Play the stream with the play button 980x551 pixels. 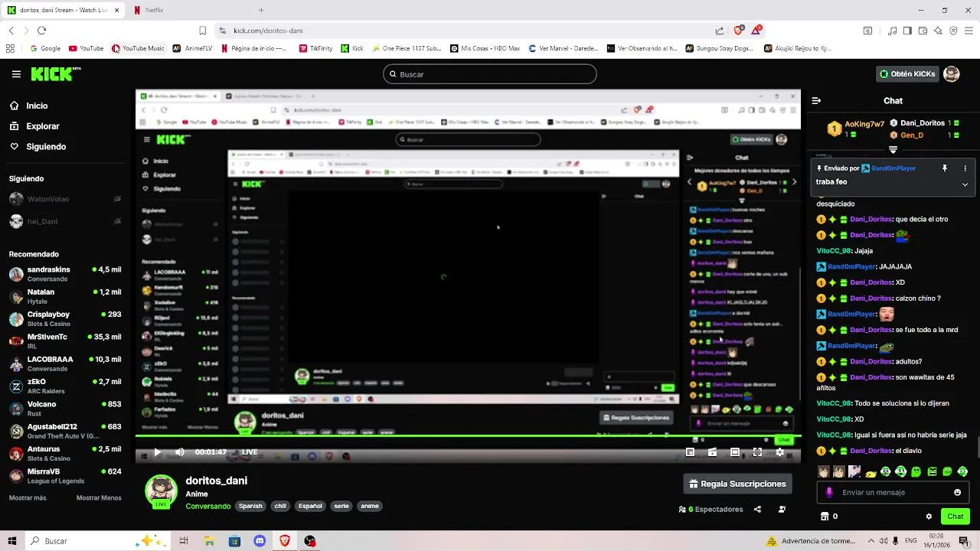point(157,452)
